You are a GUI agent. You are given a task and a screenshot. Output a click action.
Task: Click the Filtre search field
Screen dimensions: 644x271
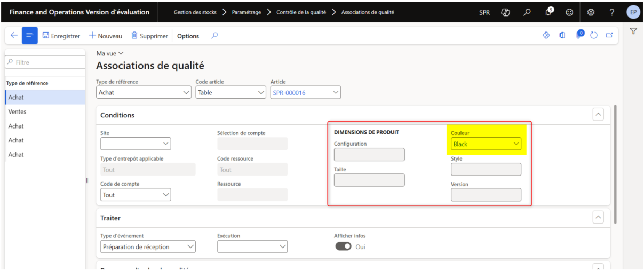[45, 62]
